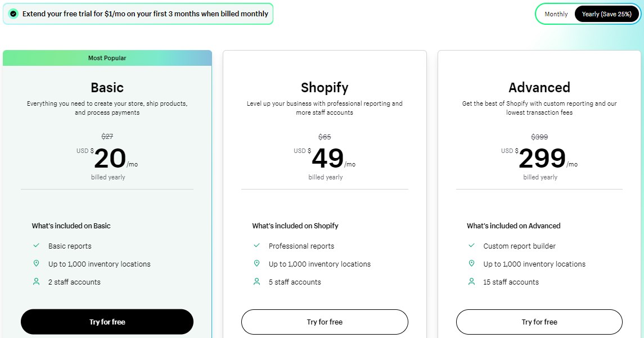The image size is (644, 338).
Task: Click the crossed-out $27 original price
Action: coord(107,136)
